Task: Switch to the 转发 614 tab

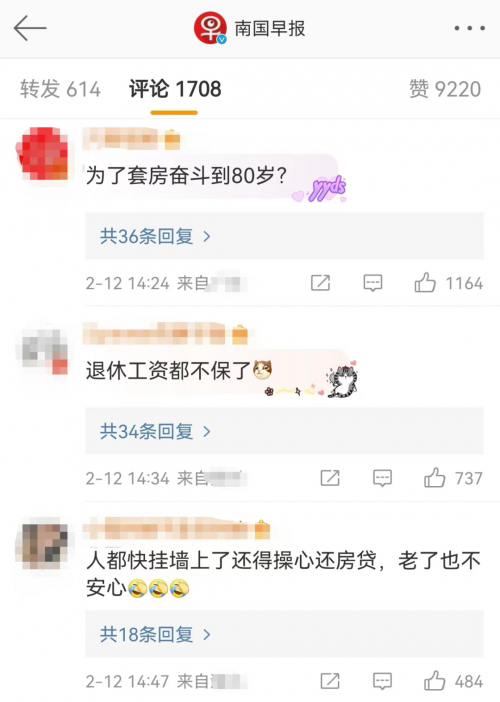Action: 60,89
